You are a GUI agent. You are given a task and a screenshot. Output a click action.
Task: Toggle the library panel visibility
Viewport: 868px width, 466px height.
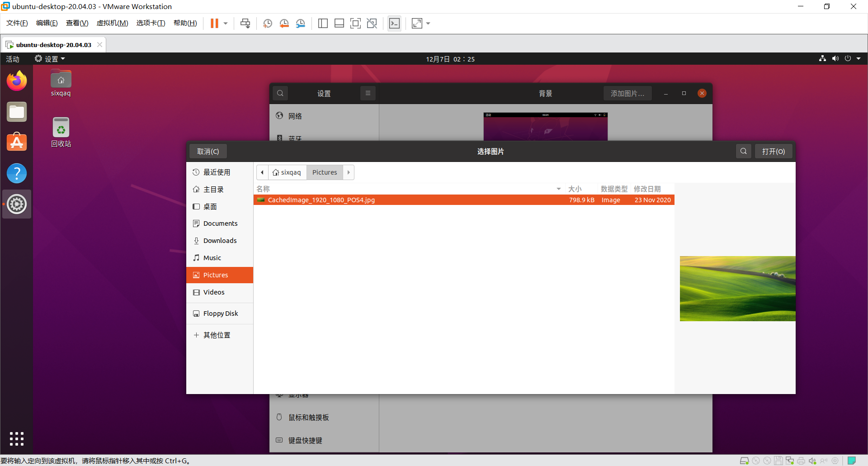tap(323, 23)
